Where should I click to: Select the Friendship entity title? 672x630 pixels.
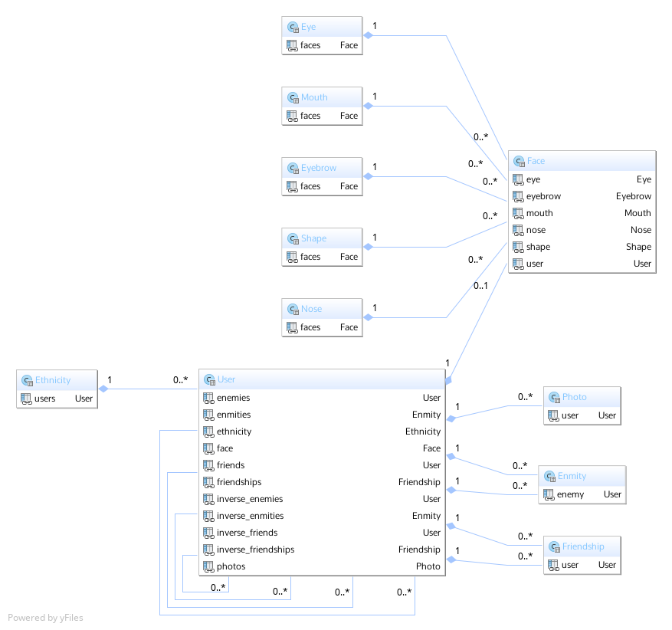tap(583, 546)
